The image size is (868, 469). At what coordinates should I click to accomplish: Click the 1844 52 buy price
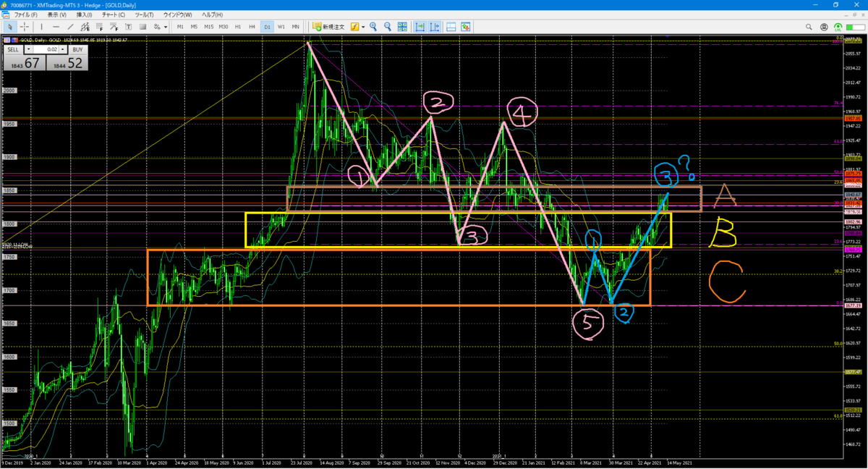(66, 63)
